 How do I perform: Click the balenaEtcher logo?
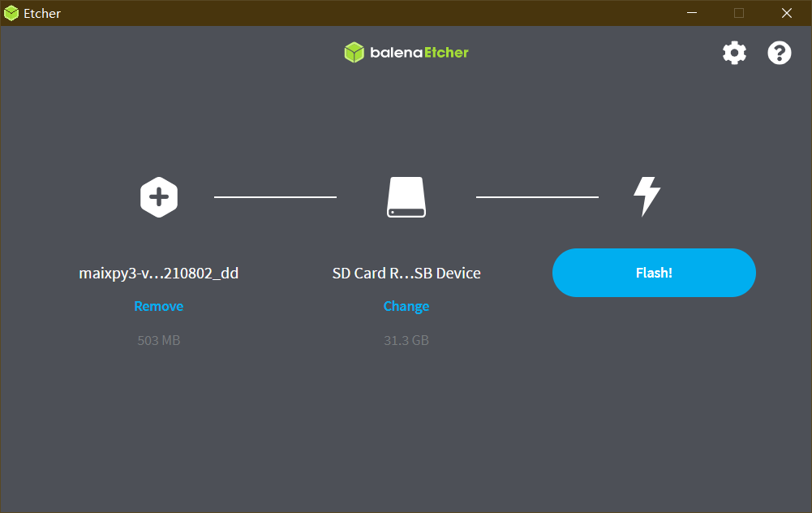point(406,52)
